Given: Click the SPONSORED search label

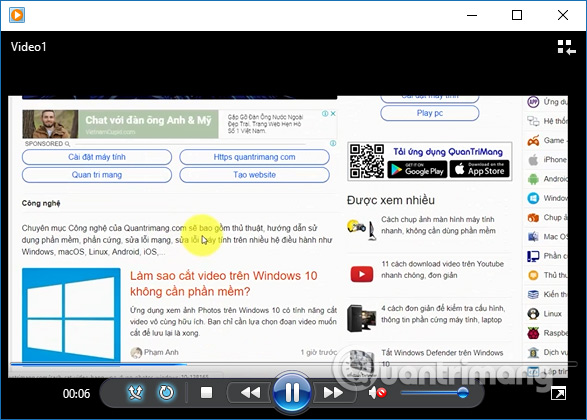Looking at the screenshot, I should [47, 144].
